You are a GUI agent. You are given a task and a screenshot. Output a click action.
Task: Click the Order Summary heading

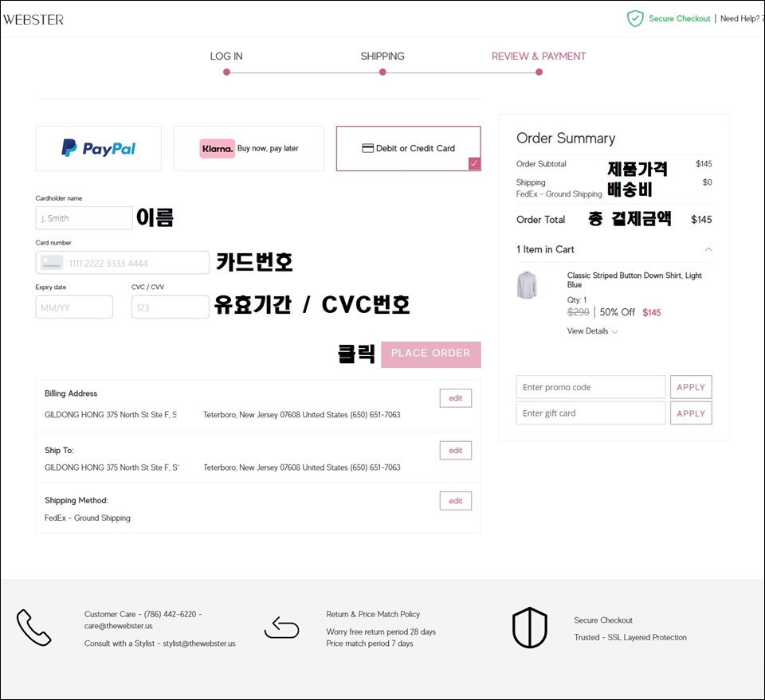(566, 139)
